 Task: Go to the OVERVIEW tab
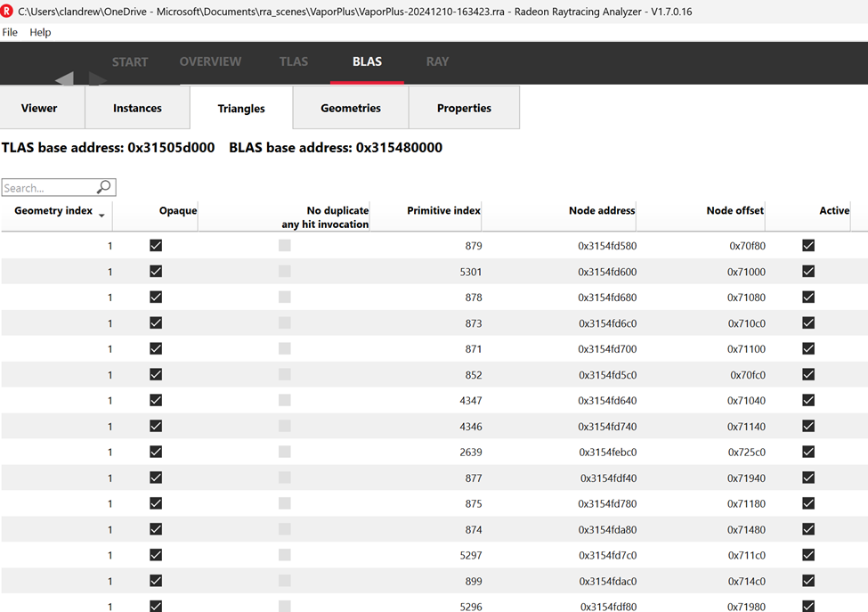click(x=210, y=61)
